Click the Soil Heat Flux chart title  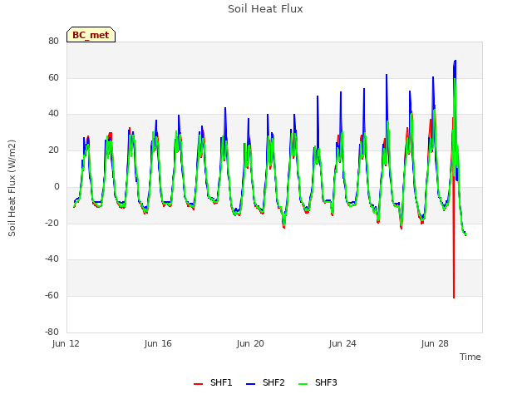click(265, 9)
